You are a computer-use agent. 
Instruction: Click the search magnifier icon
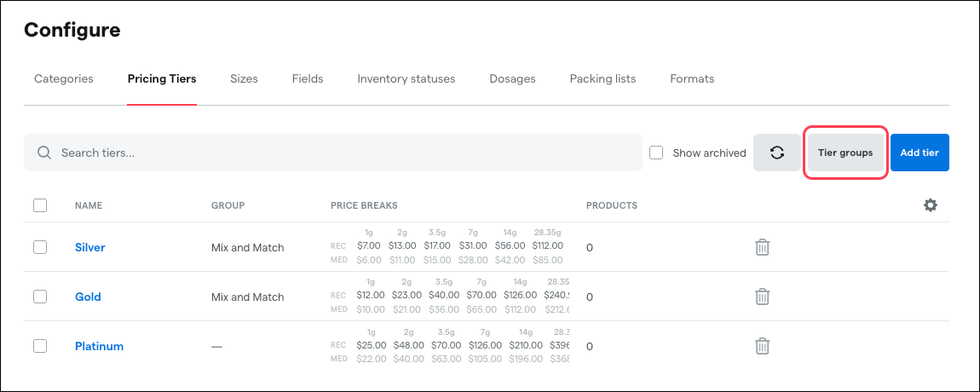tap(43, 153)
